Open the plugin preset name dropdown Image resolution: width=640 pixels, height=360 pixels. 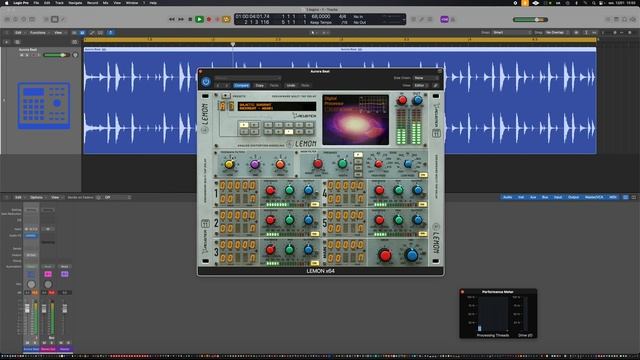pyautogui.click(x=248, y=78)
